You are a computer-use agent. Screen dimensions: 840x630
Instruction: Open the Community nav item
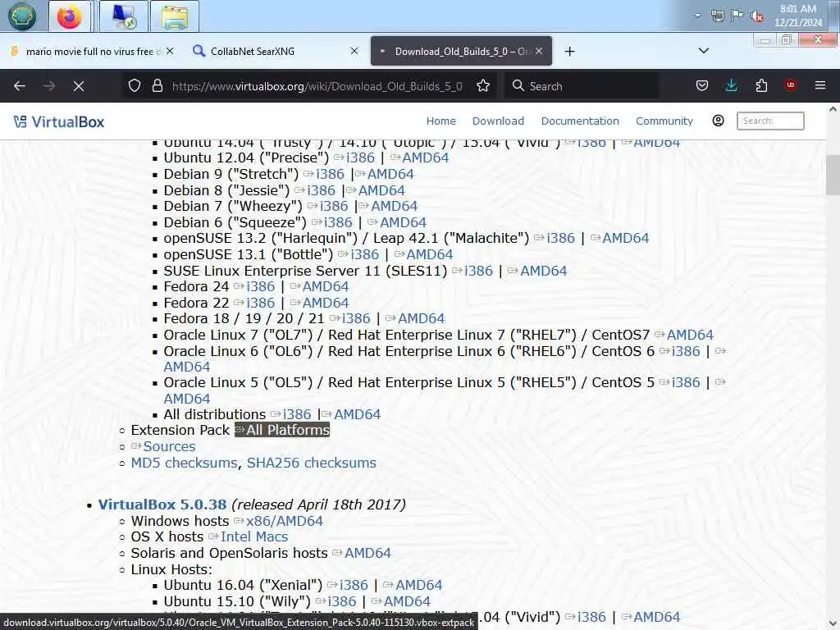(x=664, y=121)
